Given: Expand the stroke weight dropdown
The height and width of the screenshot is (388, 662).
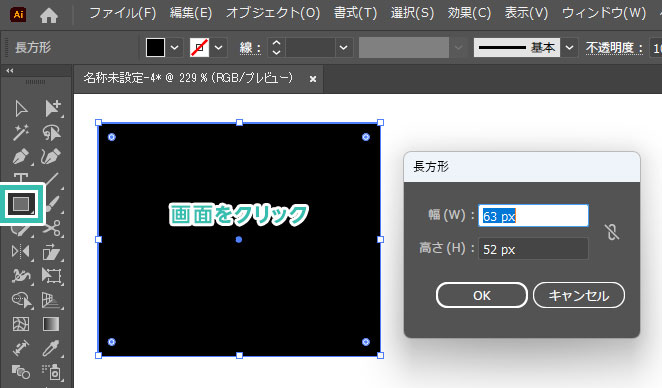Looking at the screenshot, I should 344,48.
